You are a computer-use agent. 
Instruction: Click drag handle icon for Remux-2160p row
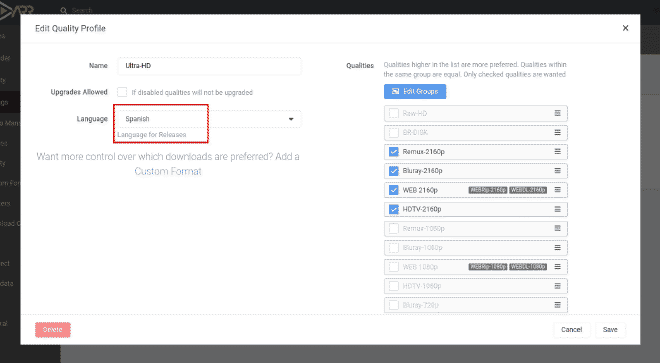point(557,152)
